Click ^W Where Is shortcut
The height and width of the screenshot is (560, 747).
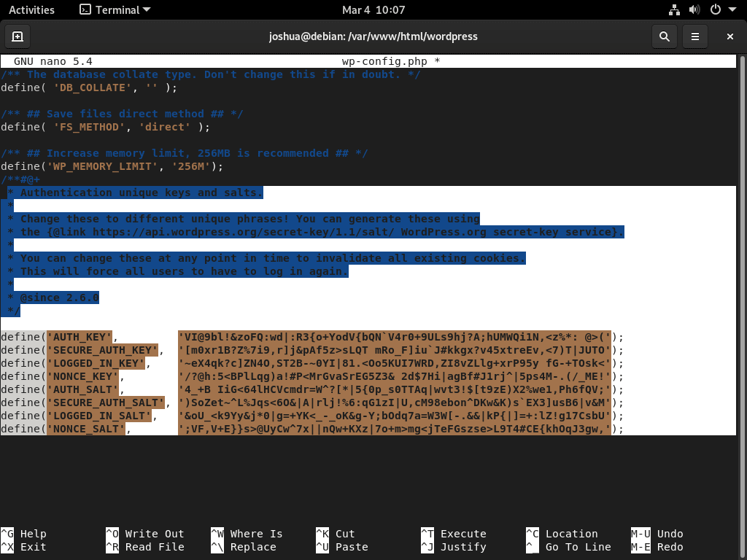pyautogui.click(x=247, y=534)
